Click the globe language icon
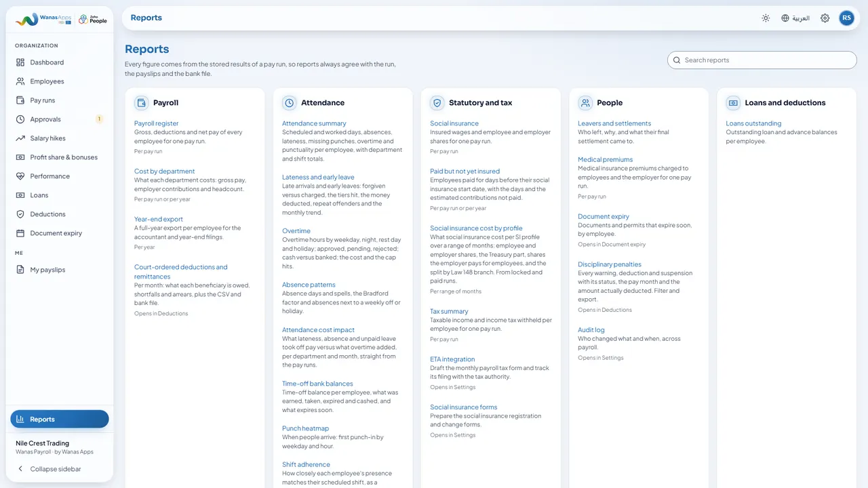Screen dimensions: 868x488 785,18
